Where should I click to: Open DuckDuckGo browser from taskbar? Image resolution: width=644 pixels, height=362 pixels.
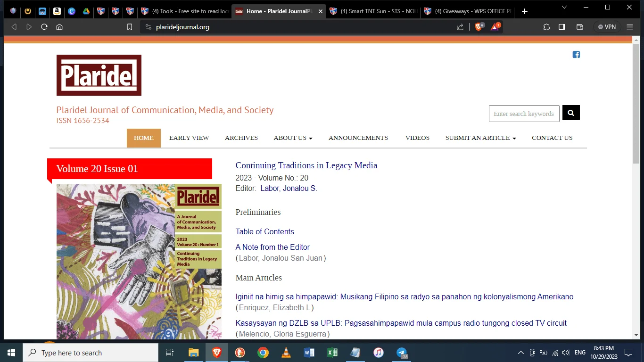tap(240, 353)
